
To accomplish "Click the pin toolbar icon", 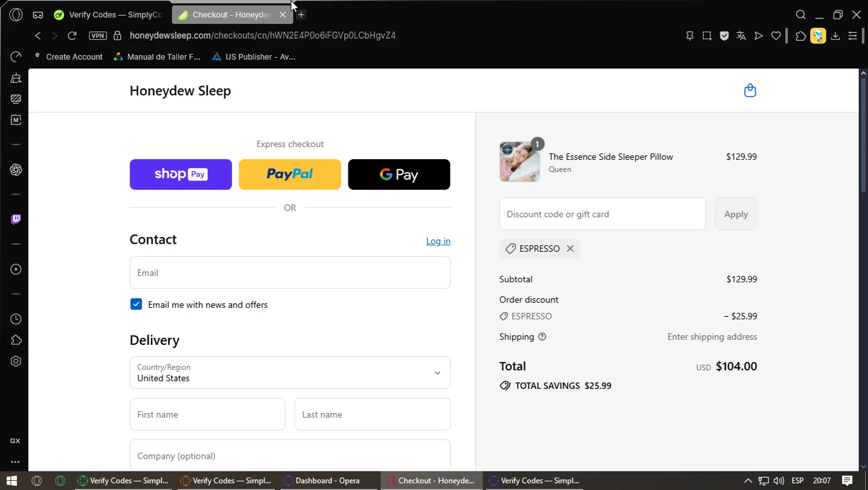I will coord(690,36).
